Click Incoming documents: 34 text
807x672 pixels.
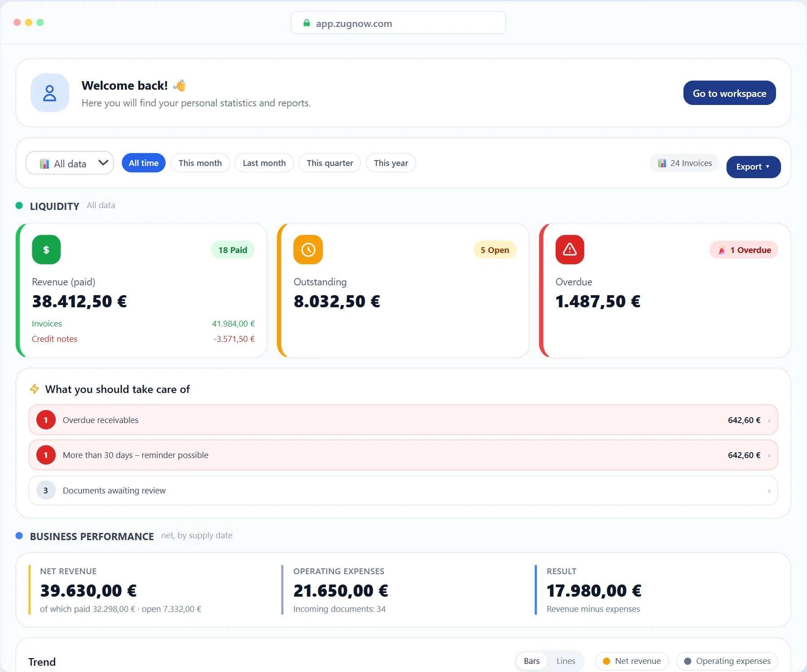click(339, 609)
